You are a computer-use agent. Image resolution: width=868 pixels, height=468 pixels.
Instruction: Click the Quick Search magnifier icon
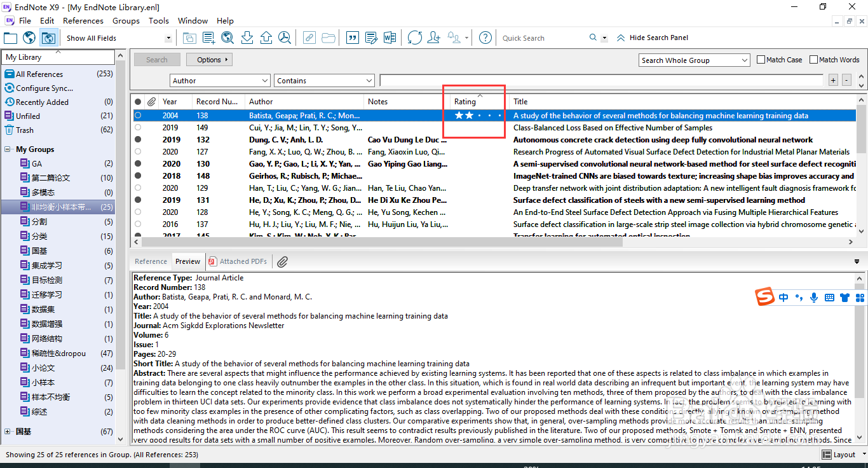(593, 38)
